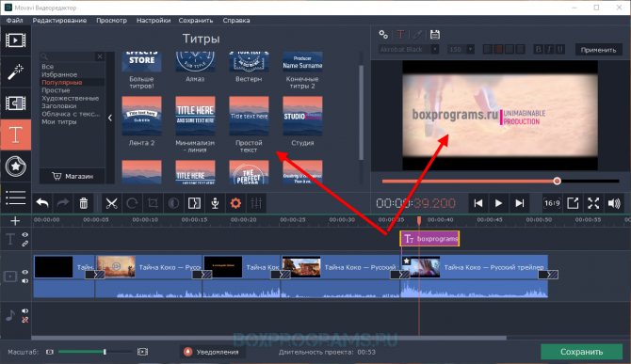This screenshot has width=631, height=364.
Task: Open clip properties orange gear icon
Action: (x=235, y=203)
